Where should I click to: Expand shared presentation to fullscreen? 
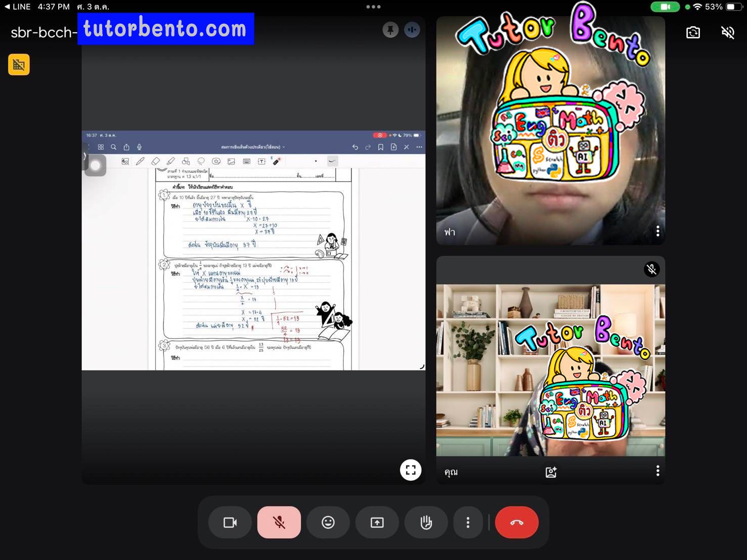coord(411,470)
